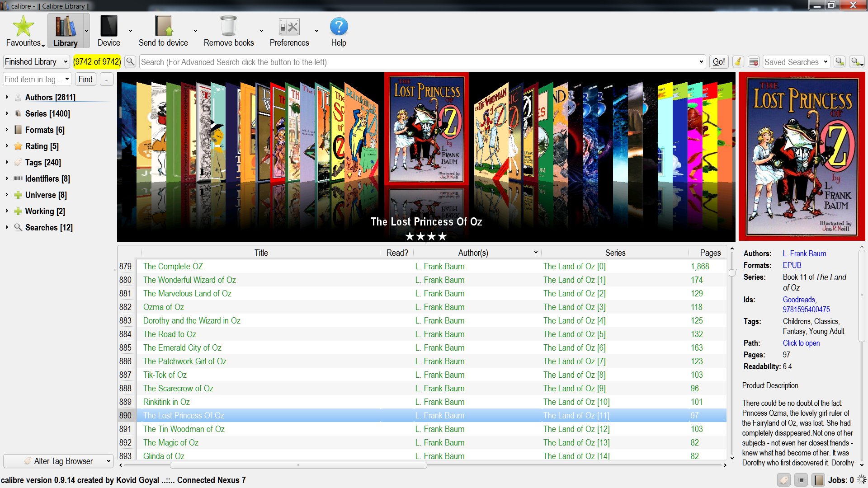Toggle the Cover Browser panel button
This screenshot has height=488, width=868.
coord(801,480)
